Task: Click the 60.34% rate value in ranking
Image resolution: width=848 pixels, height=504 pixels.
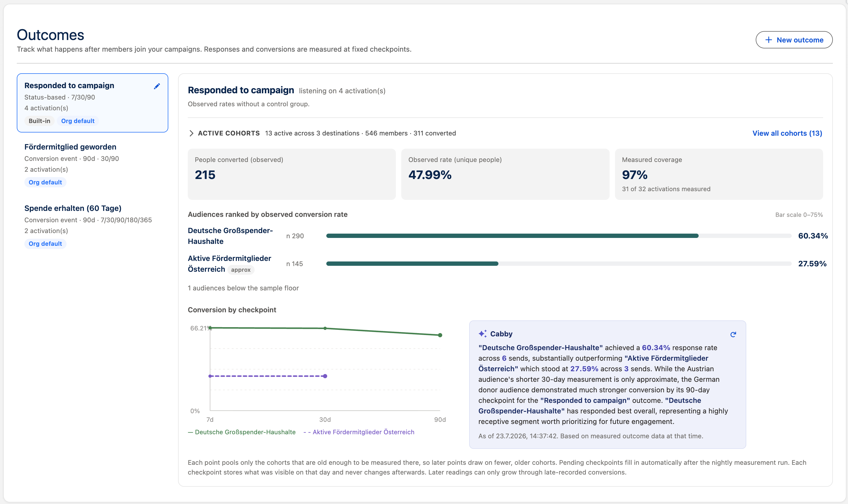Action: click(813, 236)
